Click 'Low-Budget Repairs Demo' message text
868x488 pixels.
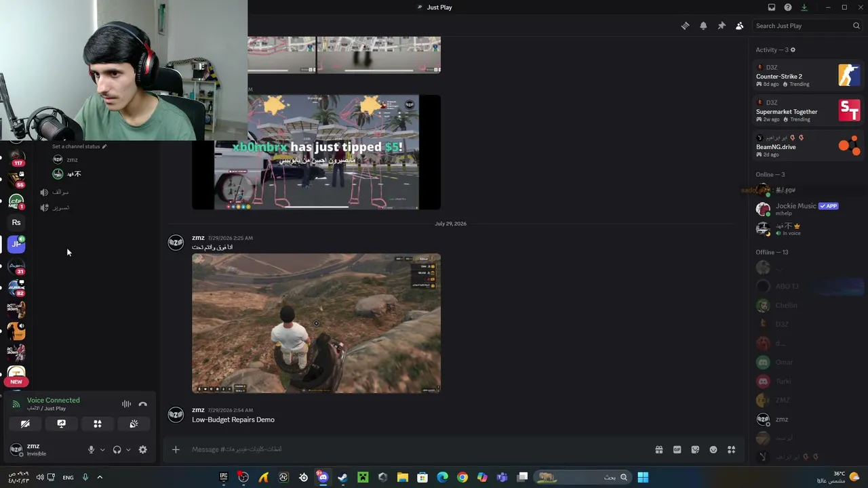tap(233, 420)
